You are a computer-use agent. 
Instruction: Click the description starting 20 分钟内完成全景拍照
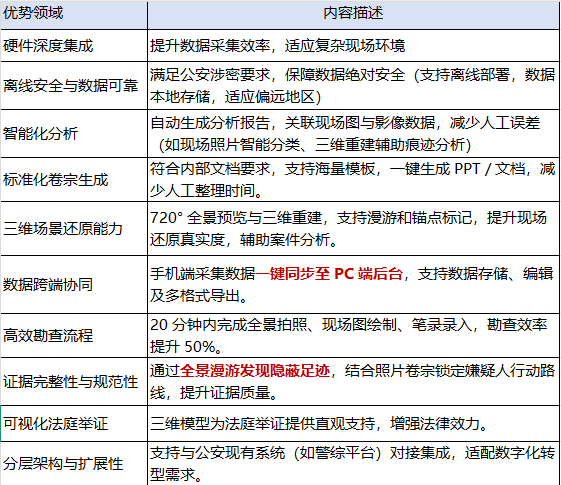[353, 335]
